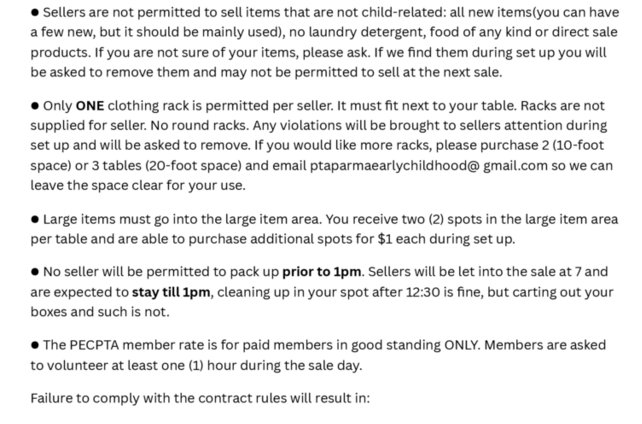Screen dimensions: 642x424
Task: Click the bullet before 'Large items must go'
Action: pos(35,219)
